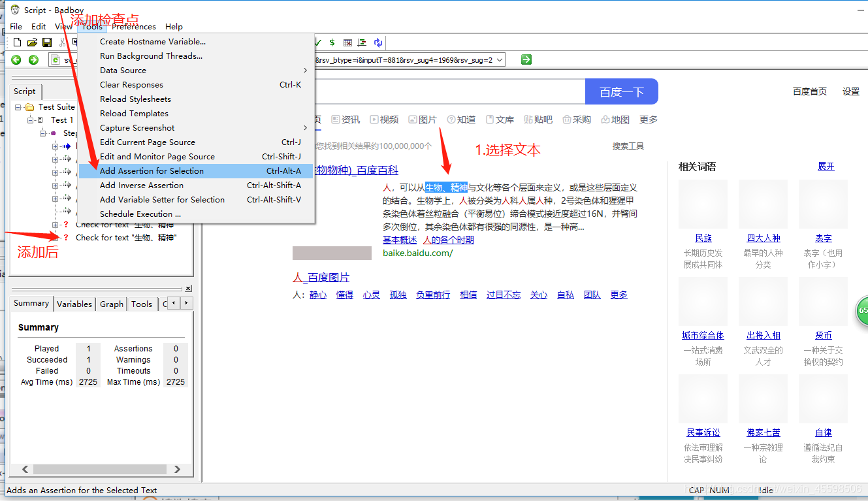This screenshot has height=501, width=868.
Task: Switch to the 图片 search category
Action: click(423, 120)
